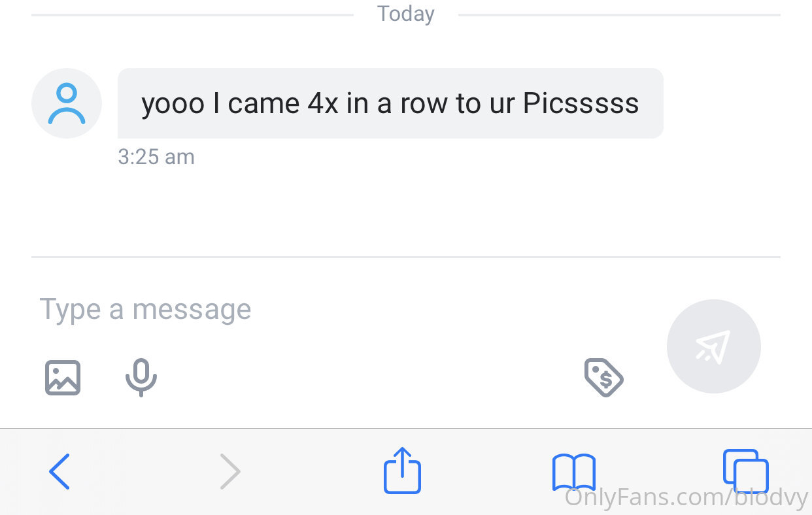Open Safari bookmarks book icon
812x515 pixels.
pyautogui.click(x=573, y=471)
